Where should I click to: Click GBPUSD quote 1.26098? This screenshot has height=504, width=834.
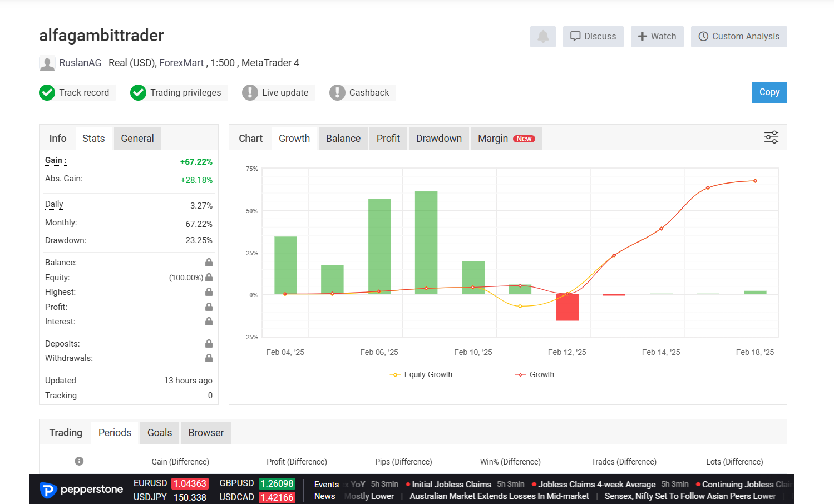click(x=277, y=483)
